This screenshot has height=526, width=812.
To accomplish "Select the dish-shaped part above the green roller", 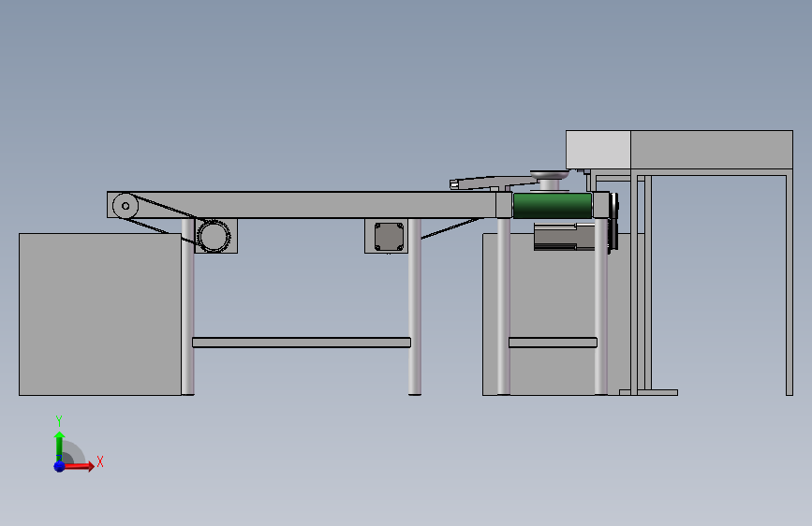I will pos(550,175).
